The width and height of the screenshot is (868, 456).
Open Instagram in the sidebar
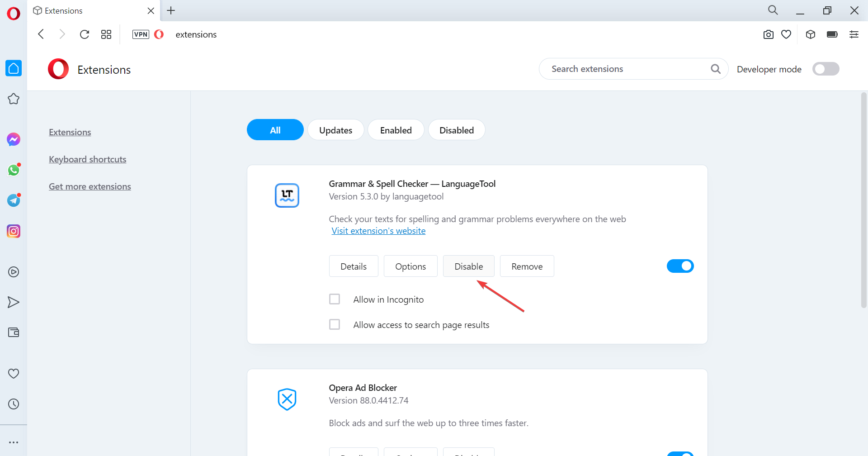(x=14, y=231)
